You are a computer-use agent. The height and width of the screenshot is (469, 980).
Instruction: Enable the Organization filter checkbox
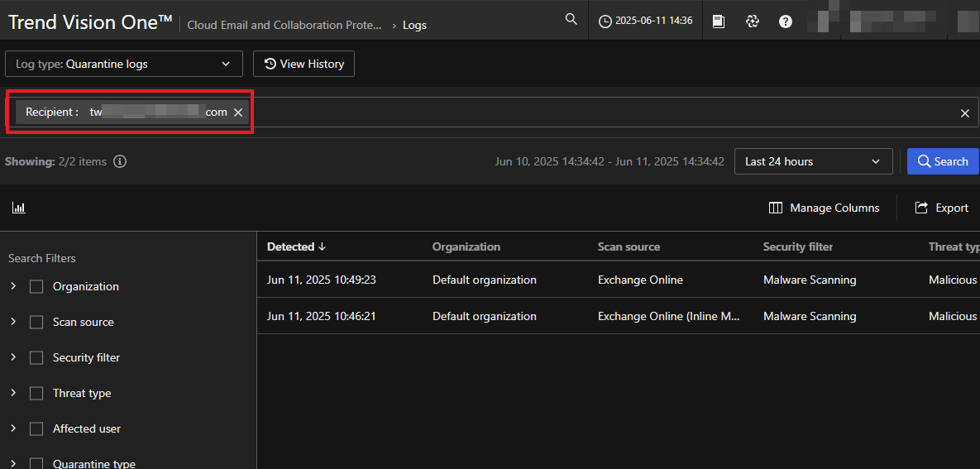click(x=36, y=287)
